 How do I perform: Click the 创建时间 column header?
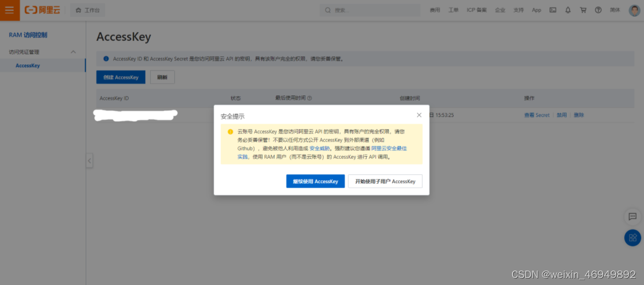(410, 98)
